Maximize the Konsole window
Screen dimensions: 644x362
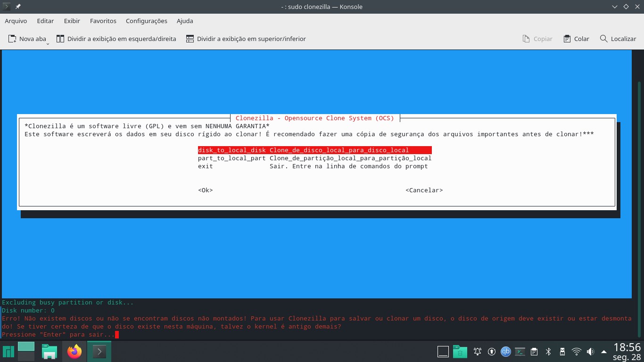(x=626, y=7)
